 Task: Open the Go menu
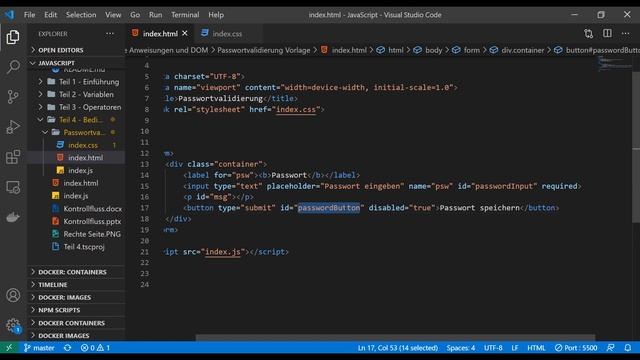135,15
